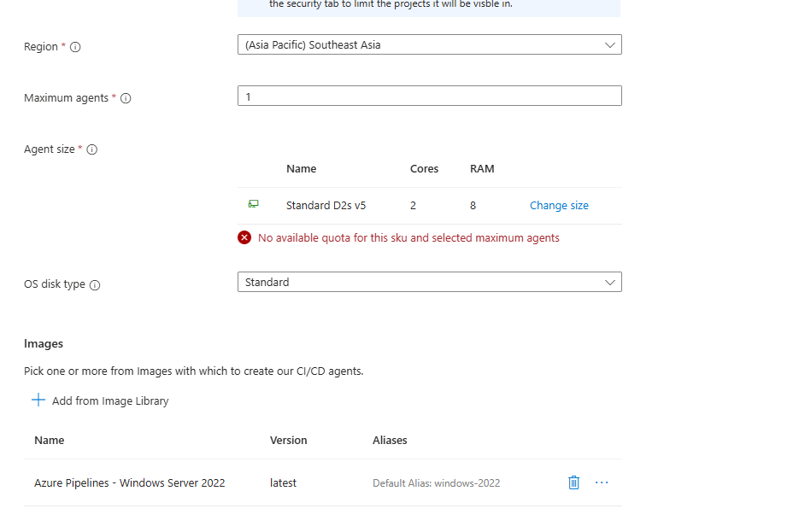Image resolution: width=805 pixels, height=532 pixels.
Task: Click the Name column header in Images table
Action: pos(50,440)
